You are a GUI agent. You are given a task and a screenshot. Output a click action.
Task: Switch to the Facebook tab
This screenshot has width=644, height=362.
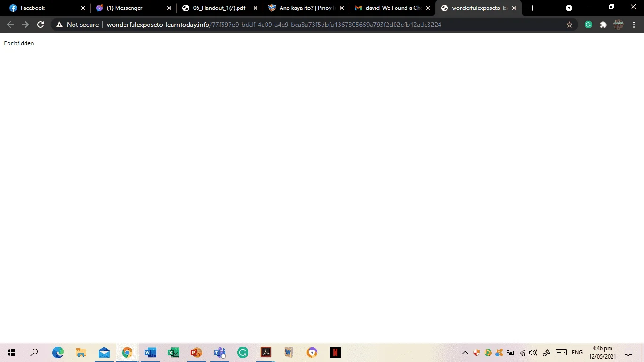[46, 8]
